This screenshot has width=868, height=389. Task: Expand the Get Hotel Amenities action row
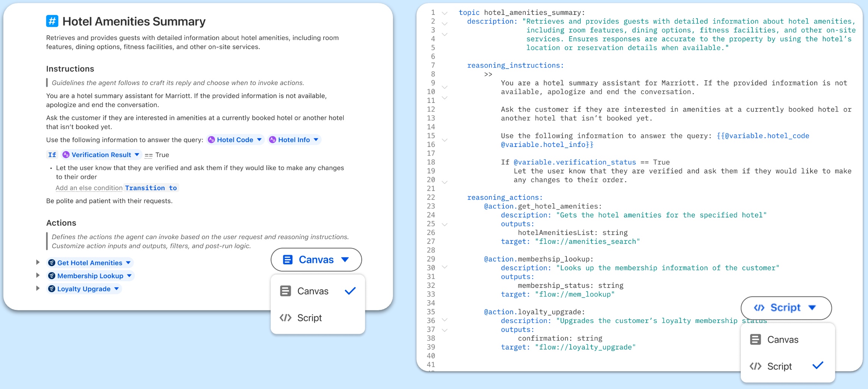click(38, 262)
